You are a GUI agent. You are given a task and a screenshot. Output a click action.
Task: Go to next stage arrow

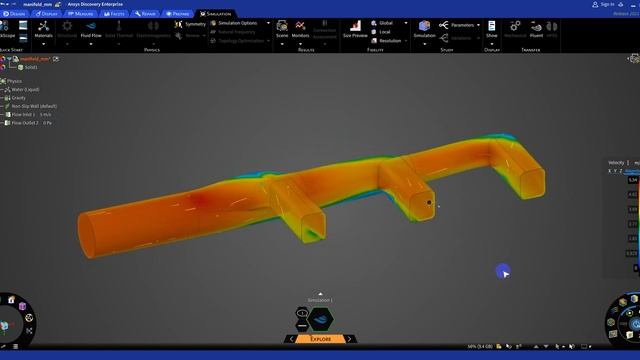[350, 339]
